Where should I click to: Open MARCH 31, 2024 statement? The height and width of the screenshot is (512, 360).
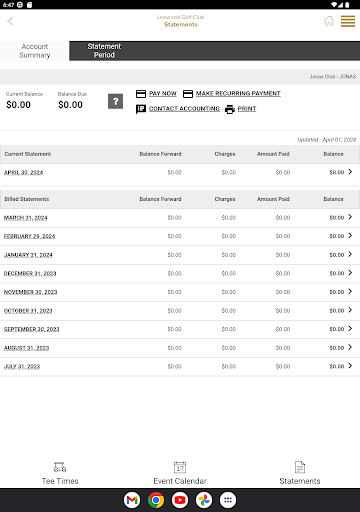[x=26, y=218]
